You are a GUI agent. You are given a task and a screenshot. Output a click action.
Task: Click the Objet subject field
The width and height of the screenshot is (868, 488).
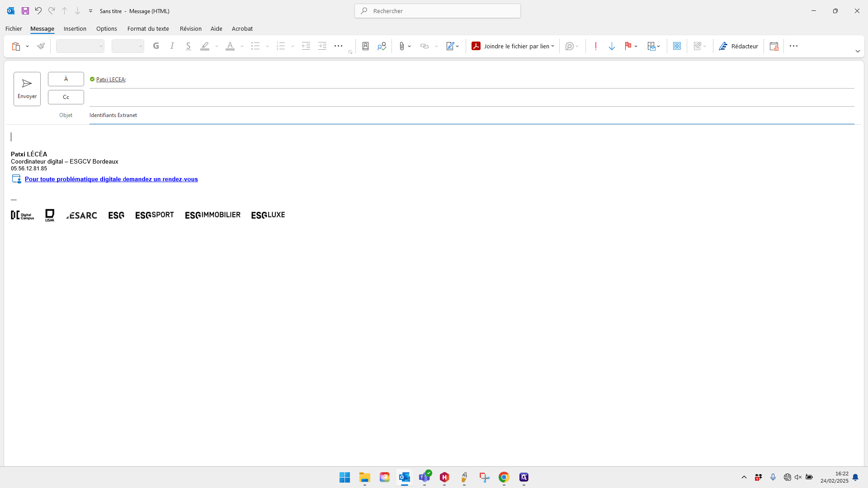point(472,115)
